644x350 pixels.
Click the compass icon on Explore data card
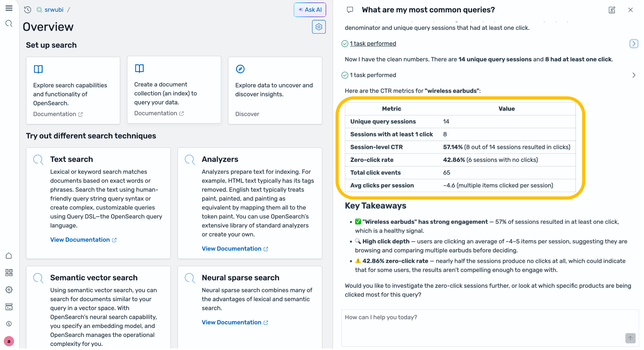coord(240,69)
